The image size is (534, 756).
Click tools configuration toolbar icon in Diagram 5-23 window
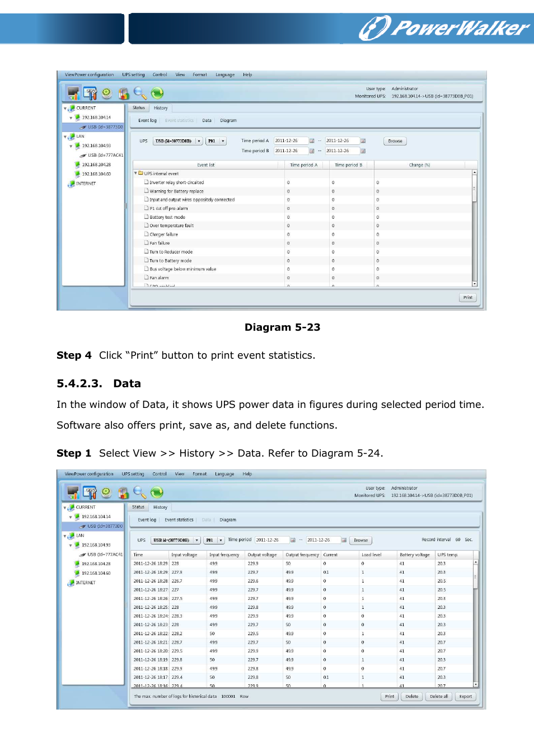point(90,93)
